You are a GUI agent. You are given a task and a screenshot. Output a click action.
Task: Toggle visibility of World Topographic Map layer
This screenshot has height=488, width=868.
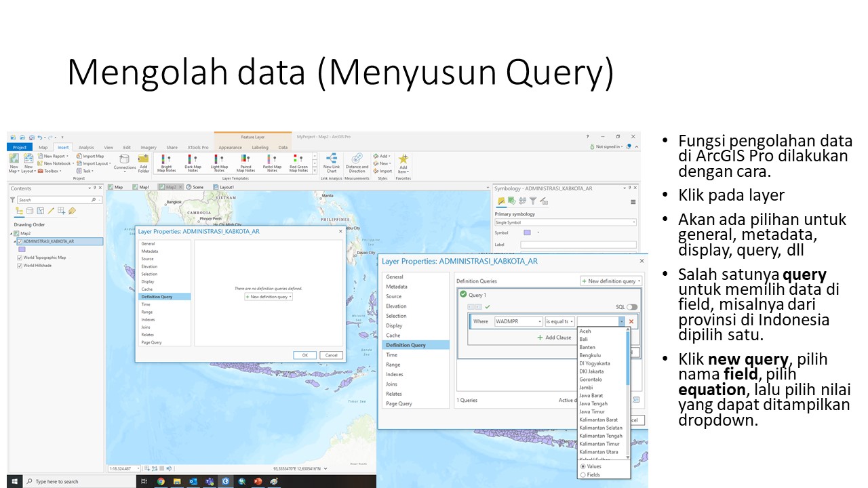(x=19, y=258)
